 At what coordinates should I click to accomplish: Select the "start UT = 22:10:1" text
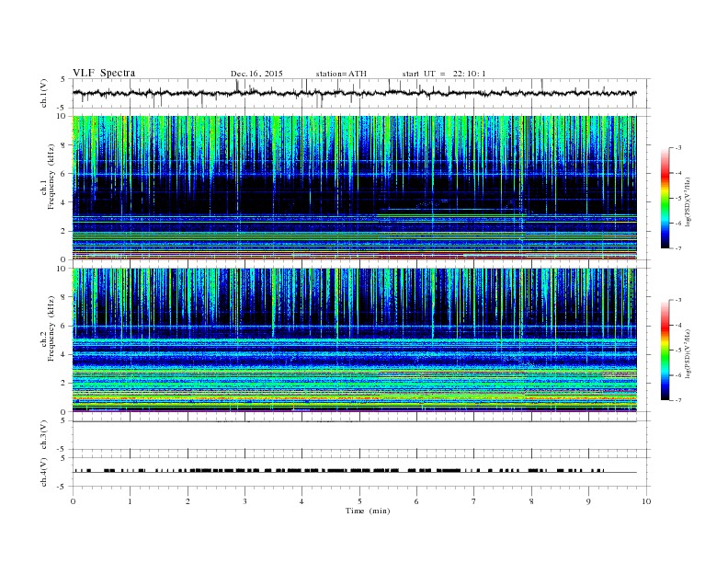(x=443, y=74)
